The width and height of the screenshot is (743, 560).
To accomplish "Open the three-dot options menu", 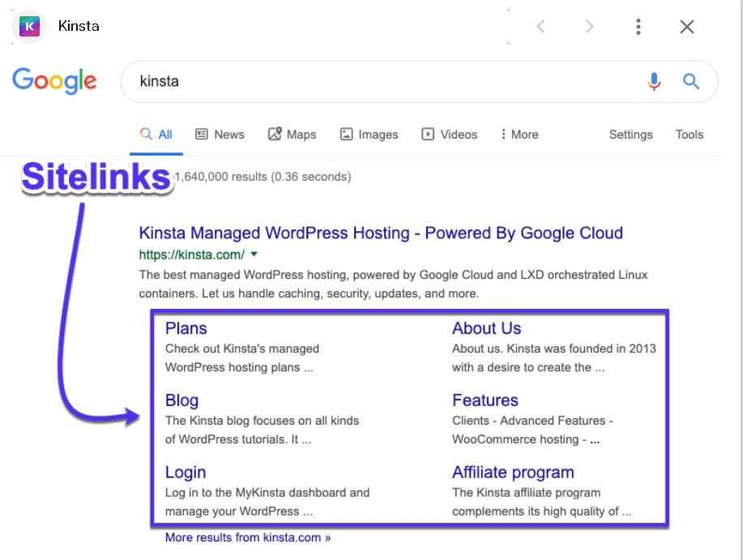I will [x=638, y=27].
